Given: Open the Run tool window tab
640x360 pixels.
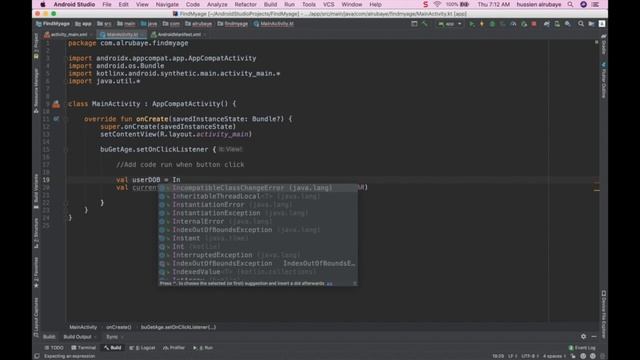Looking at the screenshot, I should 203,348.
